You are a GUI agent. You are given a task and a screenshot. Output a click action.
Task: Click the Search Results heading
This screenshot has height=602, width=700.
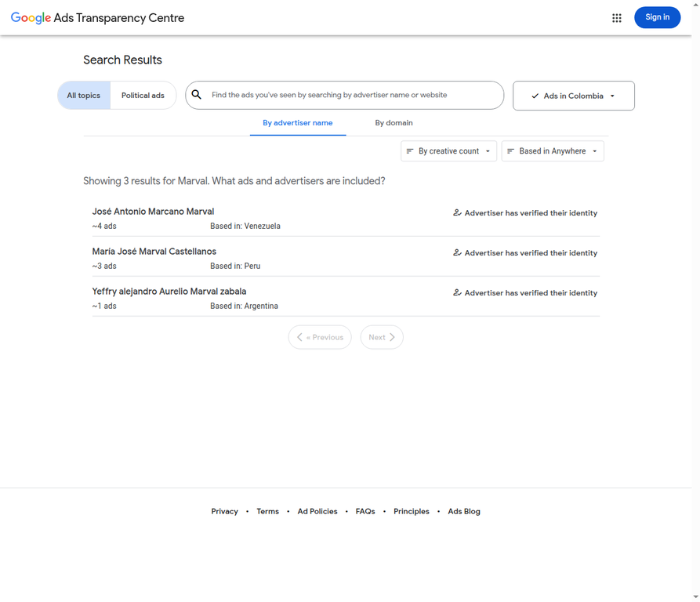click(x=123, y=60)
